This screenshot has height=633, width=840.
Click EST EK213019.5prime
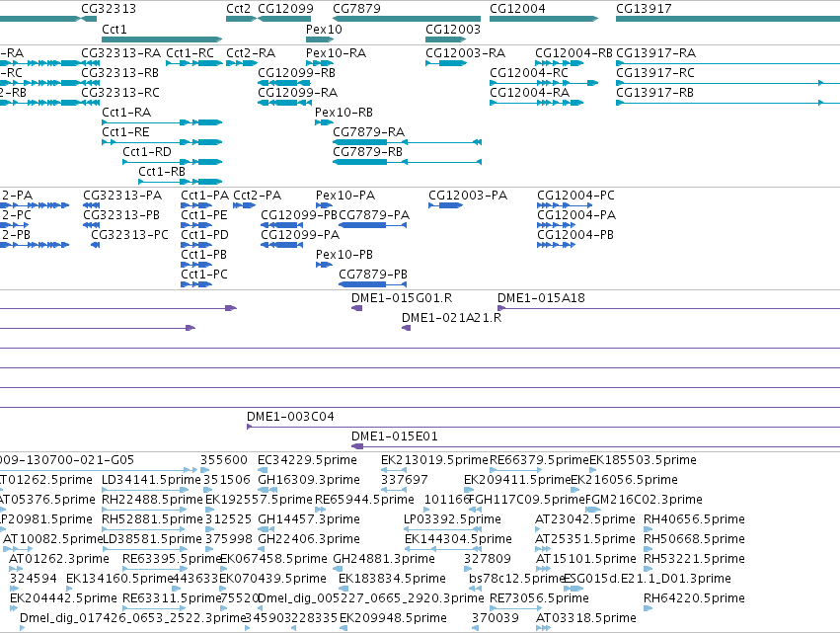click(x=394, y=470)
